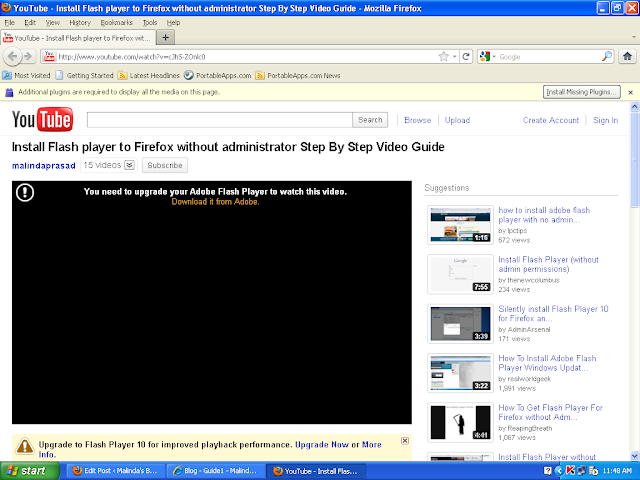The width and height of the screenshot is (640, 480).
Task: Expand hidden tray icons arrow
Action: pyautogui.click(x=559, y=471)
